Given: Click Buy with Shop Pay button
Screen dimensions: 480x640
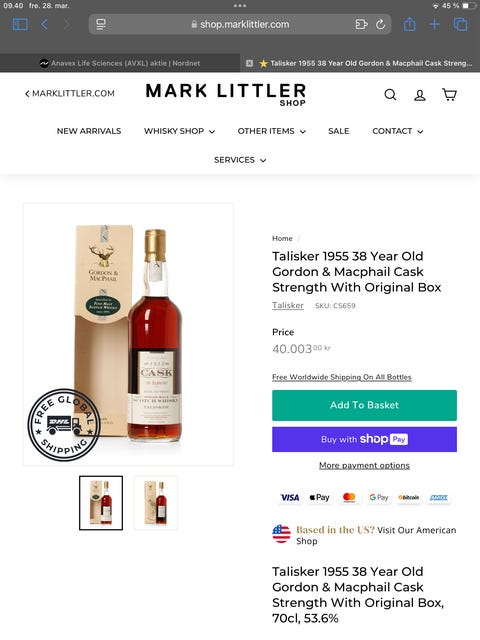Looking at the screenshot, I should click(x=364, y=439).
